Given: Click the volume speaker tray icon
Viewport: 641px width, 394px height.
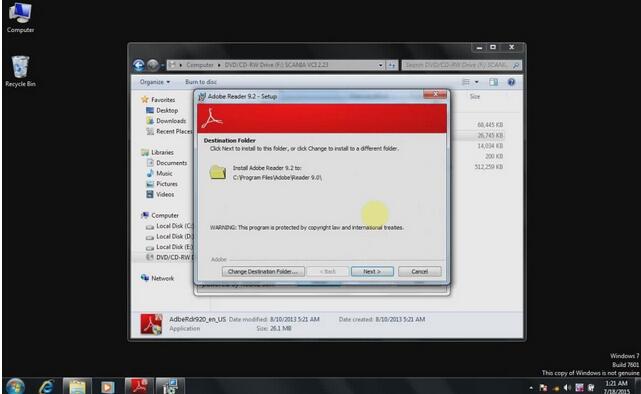Looking at the screenshot, I should tap(567, 387).
